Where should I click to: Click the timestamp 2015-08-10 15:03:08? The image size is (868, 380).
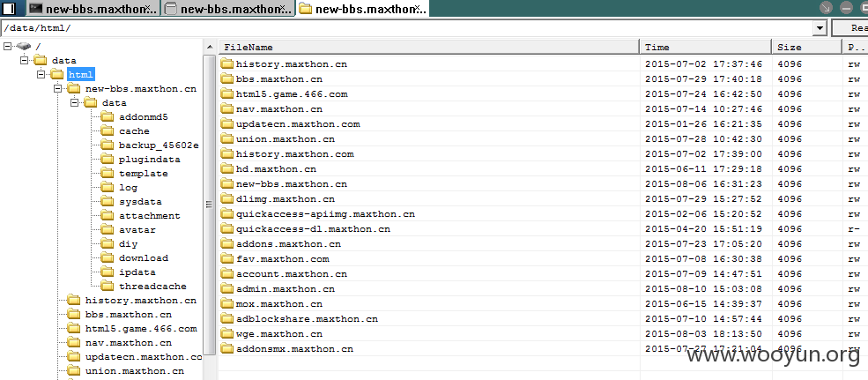[x=703, y=288]
